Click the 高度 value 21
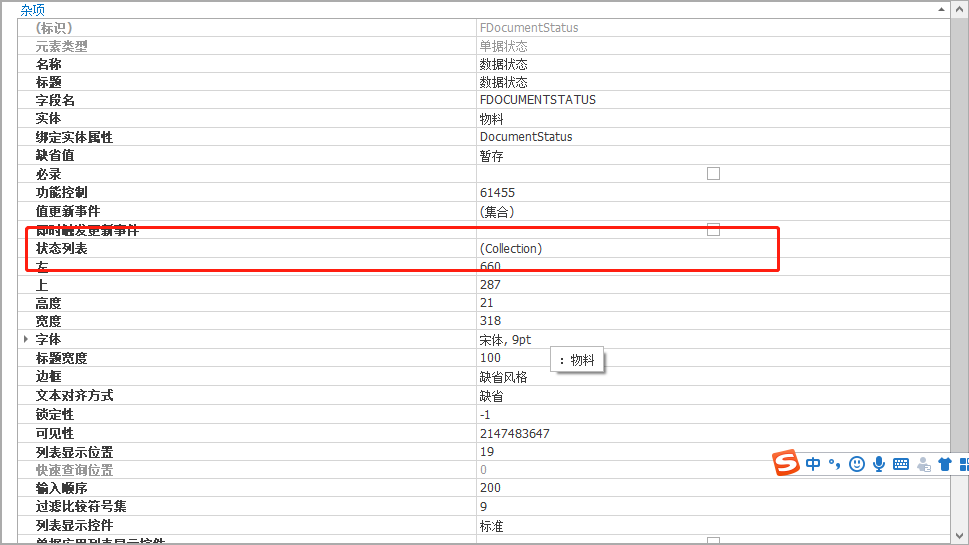Screen dimensions: 969x545 coord(486,303)
